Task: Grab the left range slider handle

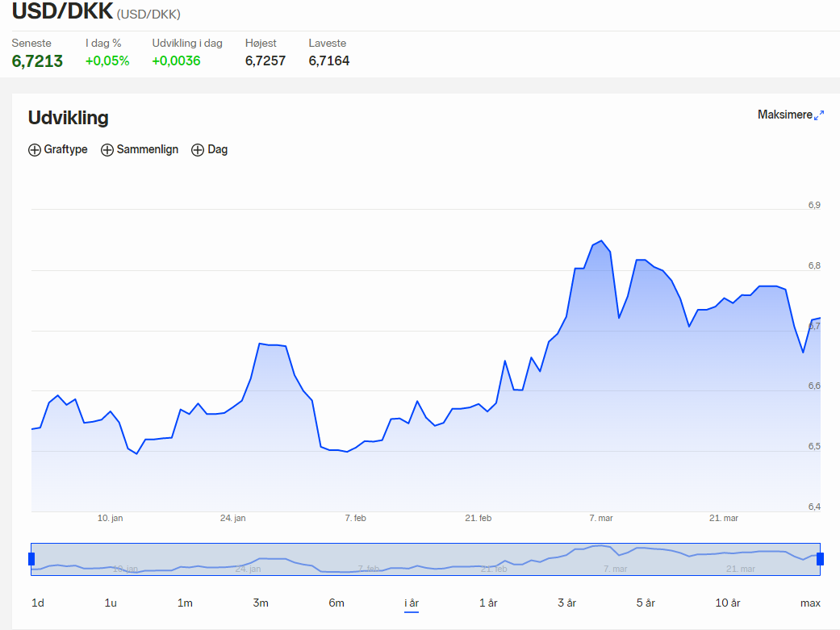Action: coord(31,559)
